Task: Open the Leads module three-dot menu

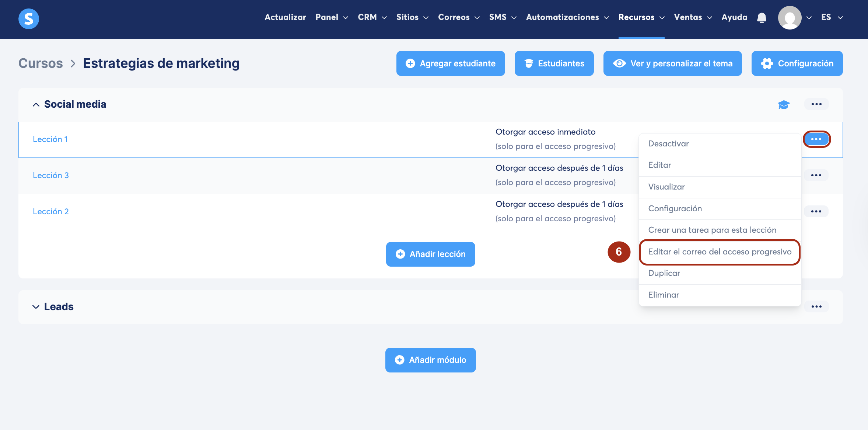Action: 816,306
